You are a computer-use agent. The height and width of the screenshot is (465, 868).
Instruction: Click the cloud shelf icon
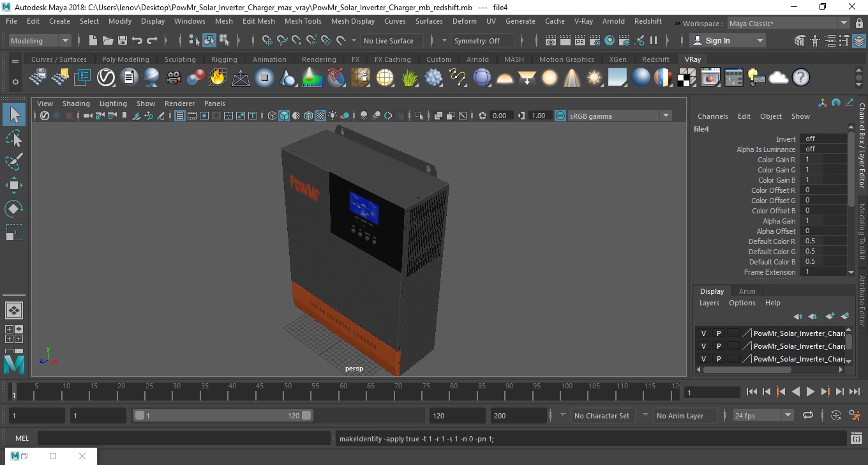pos(779,78)
